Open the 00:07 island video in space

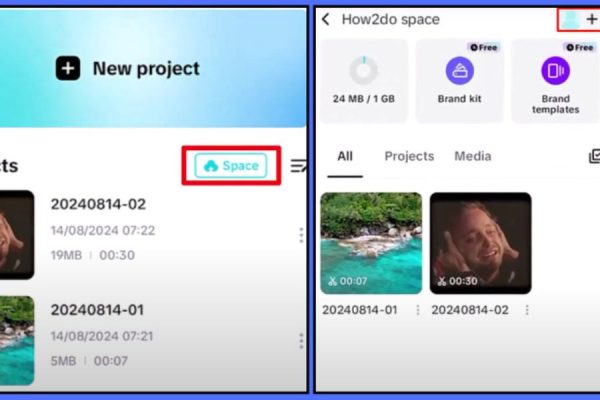(x=371, y=243)
